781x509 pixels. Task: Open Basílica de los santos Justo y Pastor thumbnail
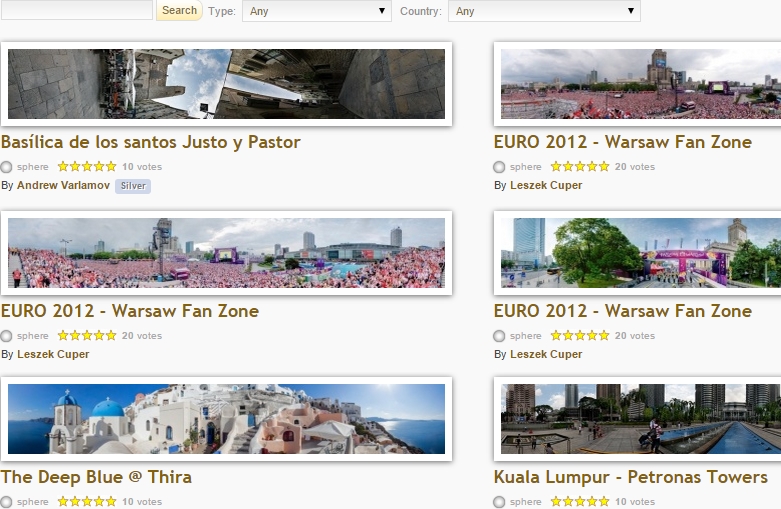[227, 84]
